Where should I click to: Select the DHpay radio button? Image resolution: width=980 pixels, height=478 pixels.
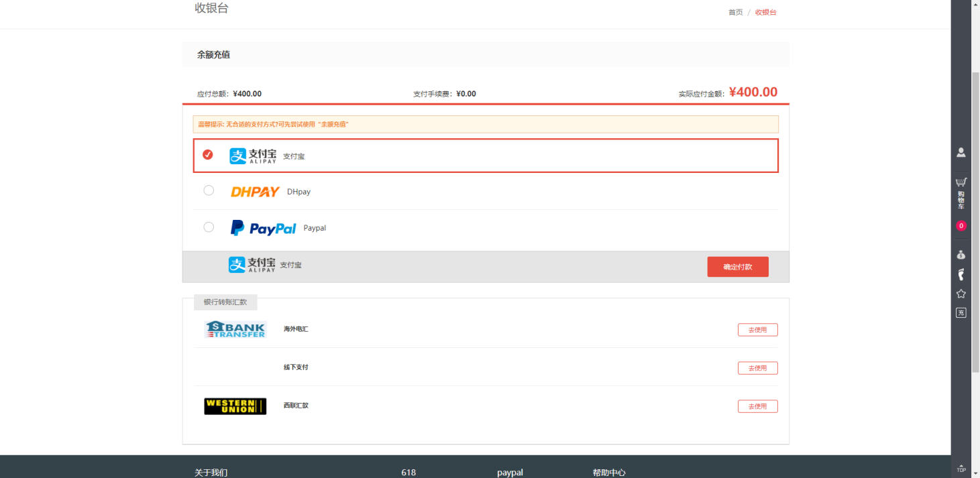pyautogui.click(x=209, y=190)
